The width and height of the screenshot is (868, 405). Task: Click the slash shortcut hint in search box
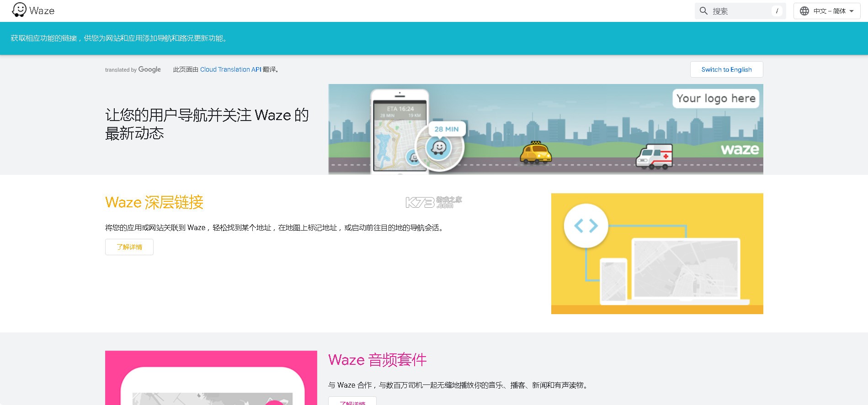(777, 11)
